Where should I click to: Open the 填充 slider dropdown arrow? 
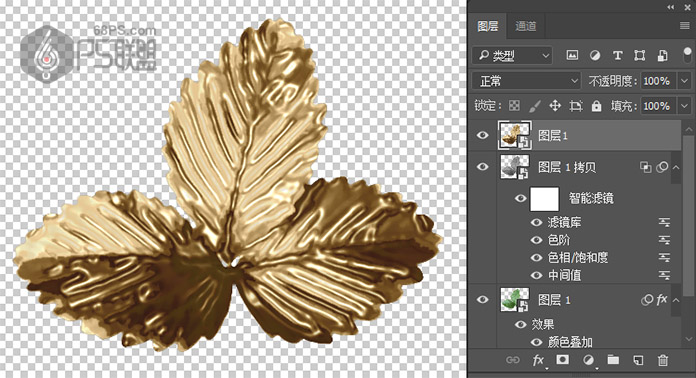684,106
